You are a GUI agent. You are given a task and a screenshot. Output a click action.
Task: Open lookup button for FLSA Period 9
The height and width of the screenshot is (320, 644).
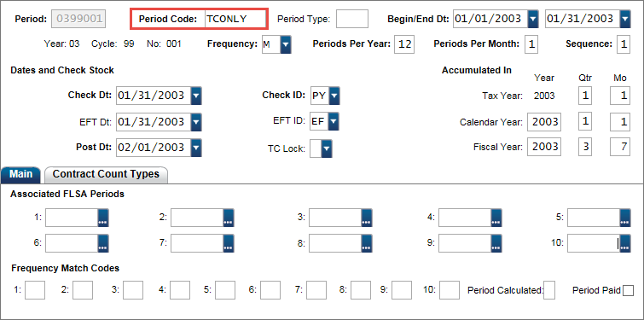click(496, 243)
